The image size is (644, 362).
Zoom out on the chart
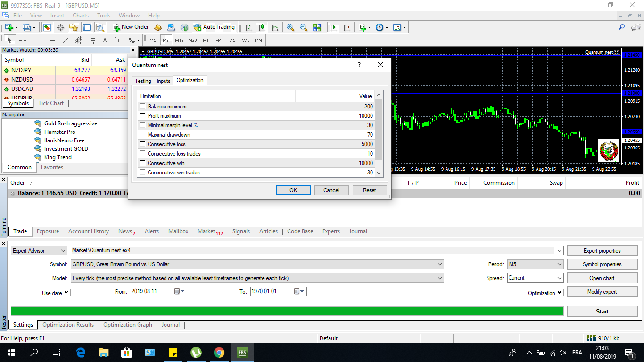point(304,27)
